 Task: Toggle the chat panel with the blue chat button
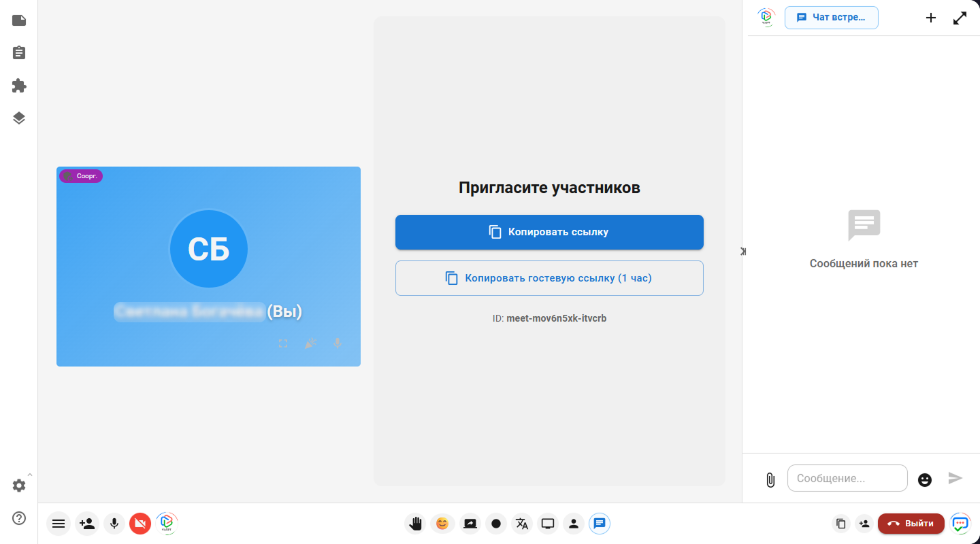pos(600,524)
